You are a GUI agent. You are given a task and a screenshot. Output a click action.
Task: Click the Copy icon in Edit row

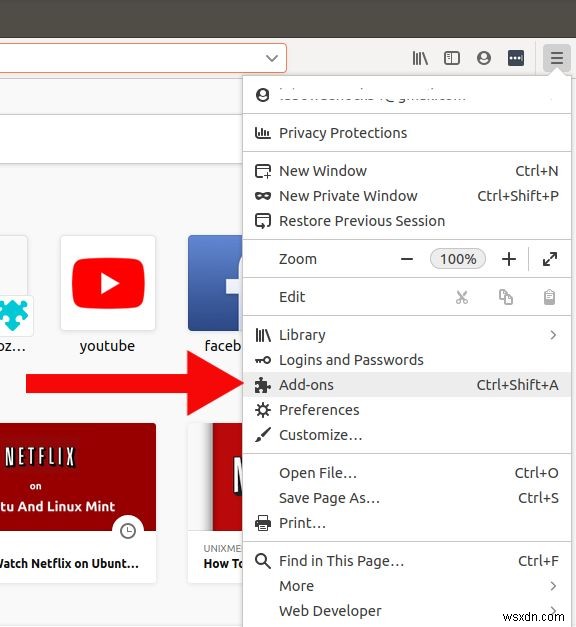[x=506, y=297]
